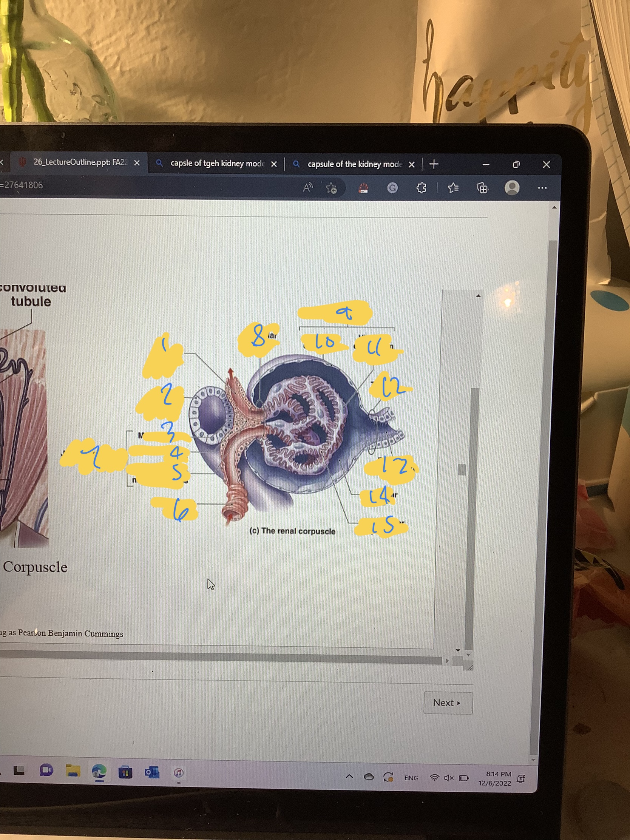Image resolution: width=630 pixels, height=840 pixels.
Task: Open Settings and more ellipsis menu
Action: (542, 188)
